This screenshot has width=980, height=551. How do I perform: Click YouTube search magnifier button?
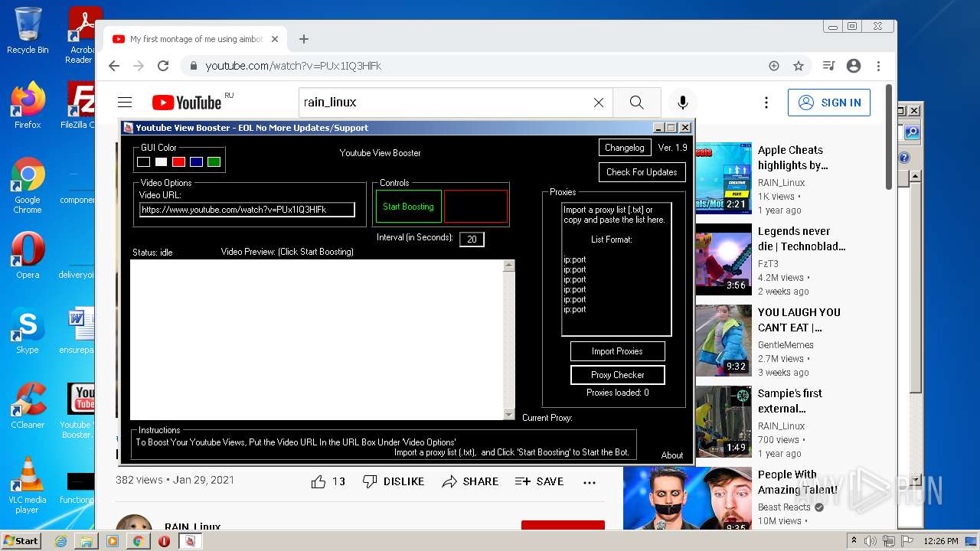[636, 103]
